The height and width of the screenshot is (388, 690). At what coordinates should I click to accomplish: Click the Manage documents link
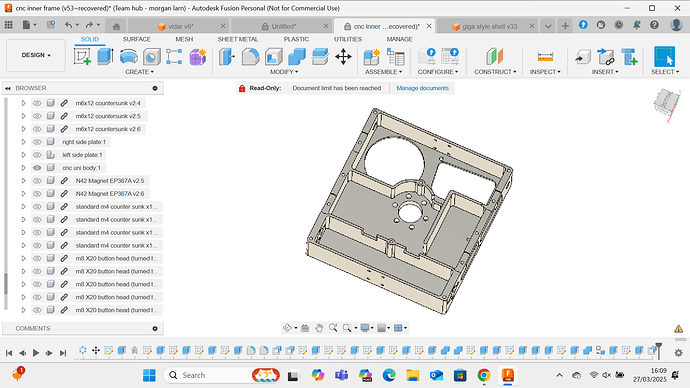point(422,88)
